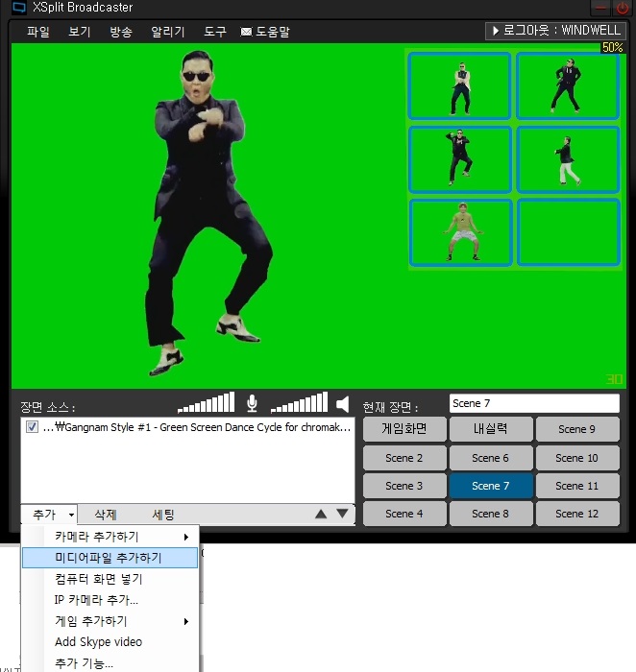The image size is (636, 672).
Task: Open the 알리기 menu
Action: coord(168,32)
